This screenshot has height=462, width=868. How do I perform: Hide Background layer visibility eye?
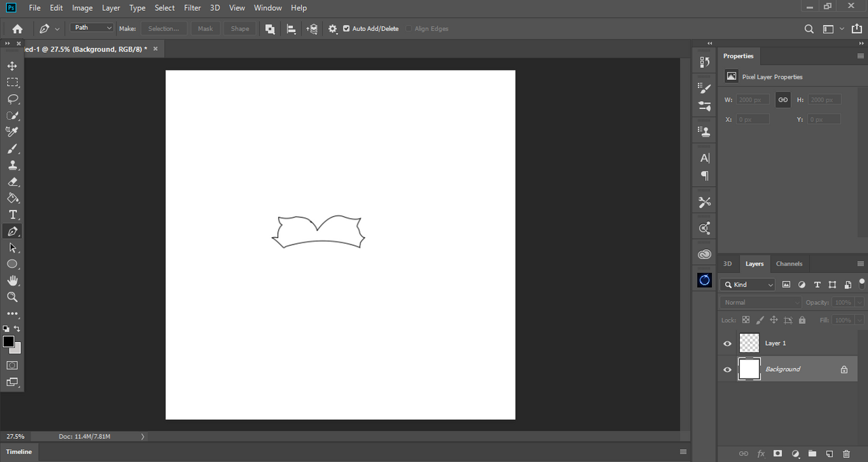pyautogui.click(x=728, y=369)
